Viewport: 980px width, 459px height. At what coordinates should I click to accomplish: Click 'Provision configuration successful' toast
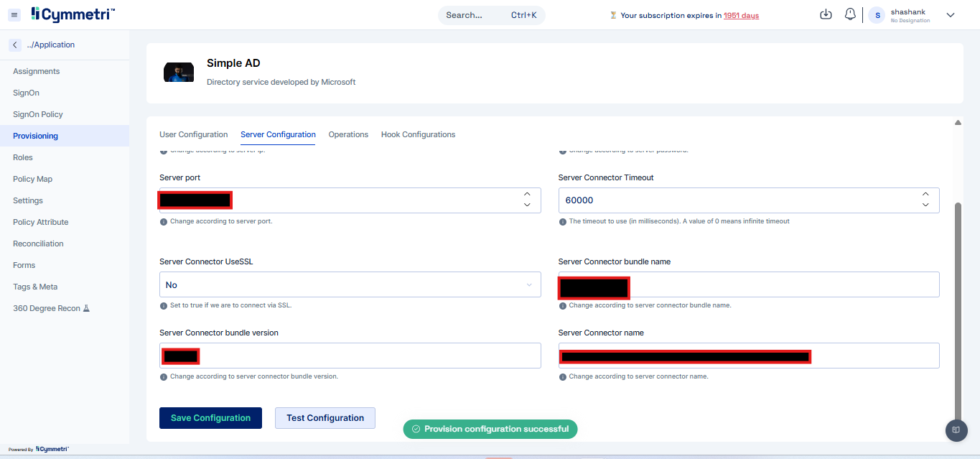(490, 429)
